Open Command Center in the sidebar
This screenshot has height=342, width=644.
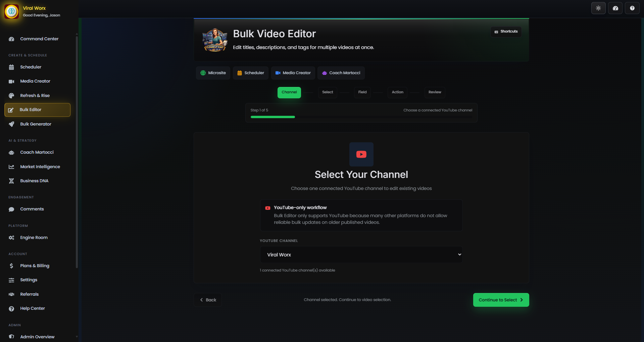(38, 39)
